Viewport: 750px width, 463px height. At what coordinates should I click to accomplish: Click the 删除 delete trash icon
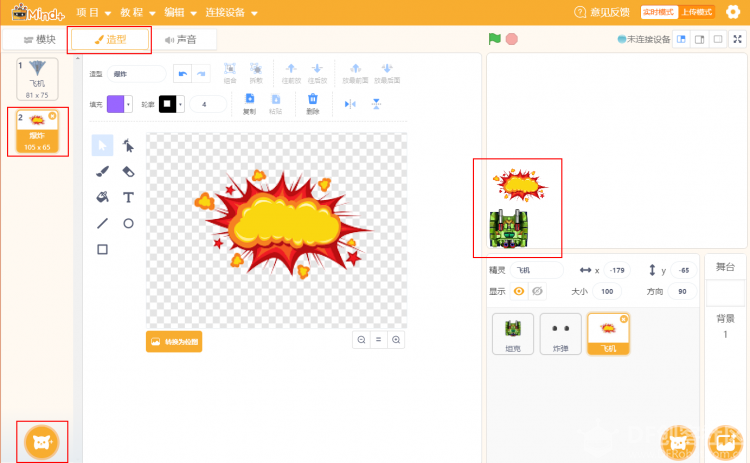313,99
